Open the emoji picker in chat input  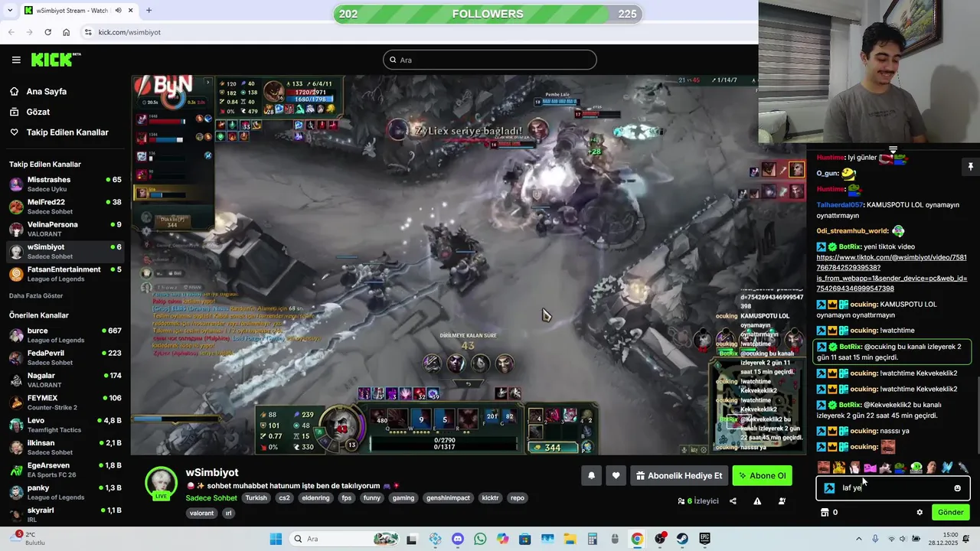coord(957,488)
